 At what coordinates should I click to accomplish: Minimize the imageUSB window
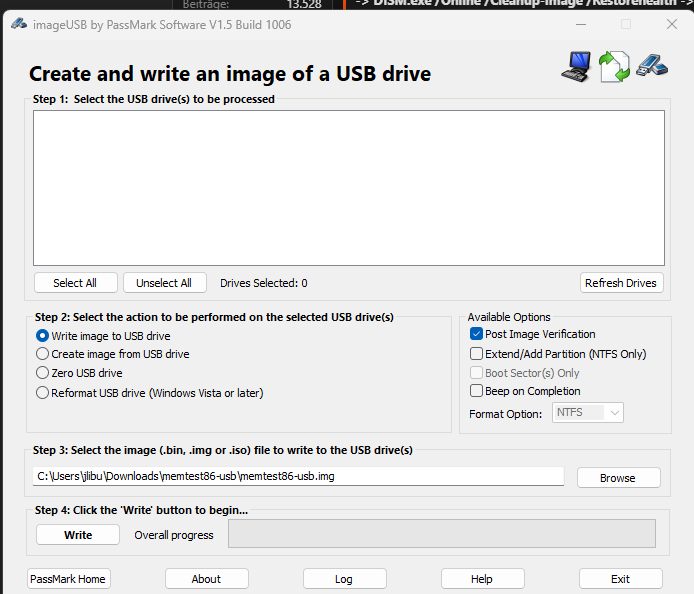tap(581, 24)
